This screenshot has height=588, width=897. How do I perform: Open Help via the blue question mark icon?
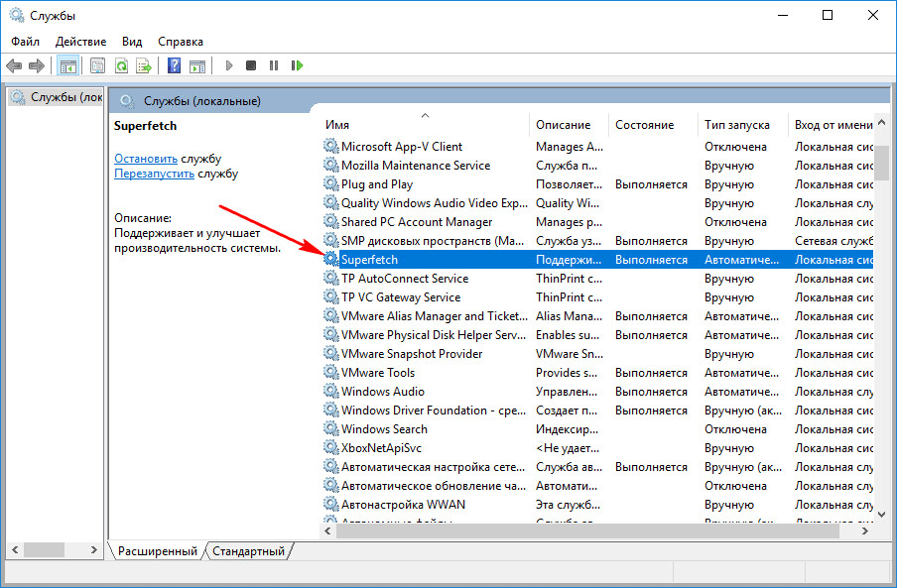(174, 66)
